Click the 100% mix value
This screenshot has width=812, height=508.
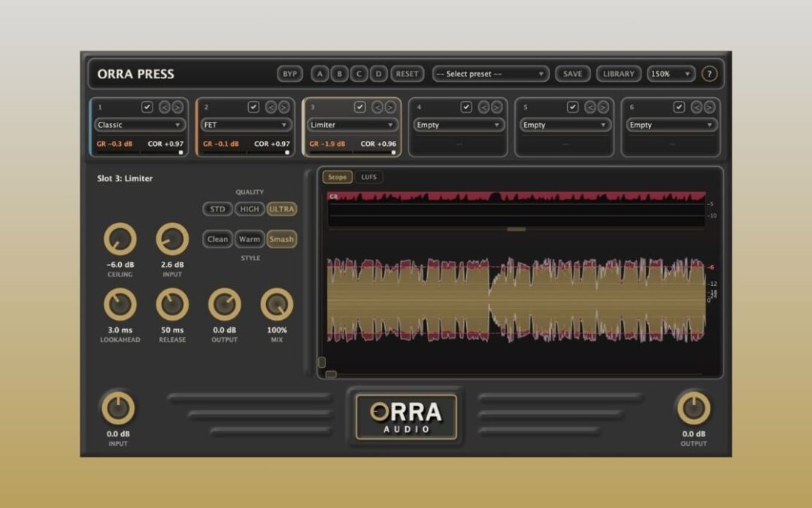point(277,330)
